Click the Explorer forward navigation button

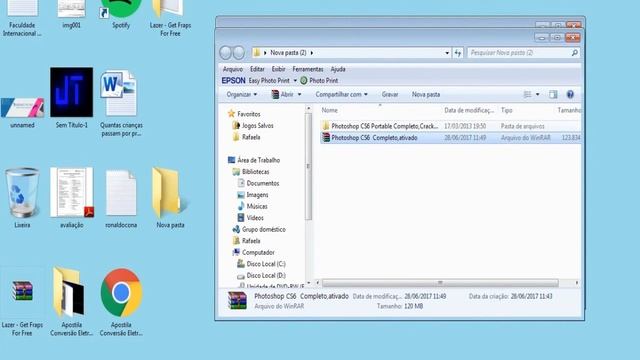(x=239, y=53)
